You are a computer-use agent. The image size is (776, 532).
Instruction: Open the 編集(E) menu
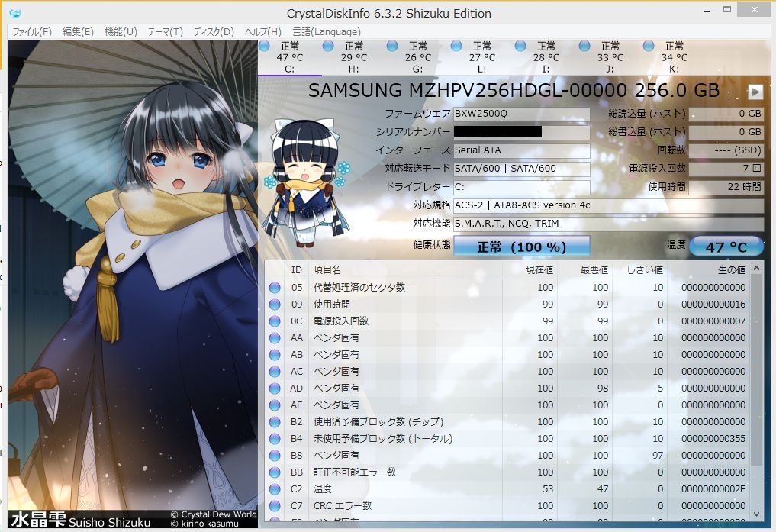click(78, 31)
